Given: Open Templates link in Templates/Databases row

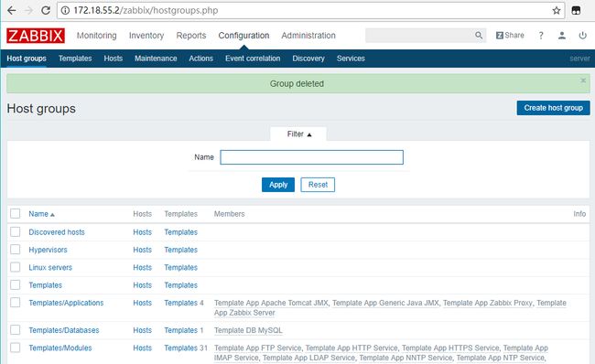Looking at the screenshot, I should pyautogui.click(x=180, y=330).
